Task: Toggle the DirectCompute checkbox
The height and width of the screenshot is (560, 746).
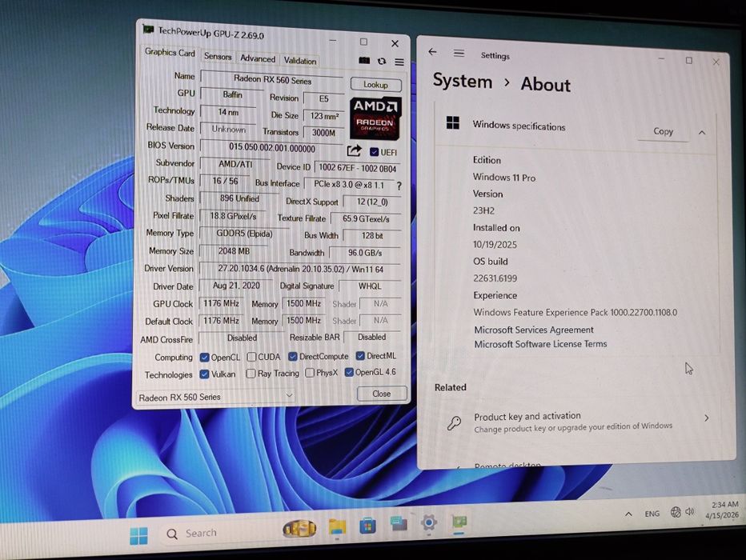Action: 293,356
